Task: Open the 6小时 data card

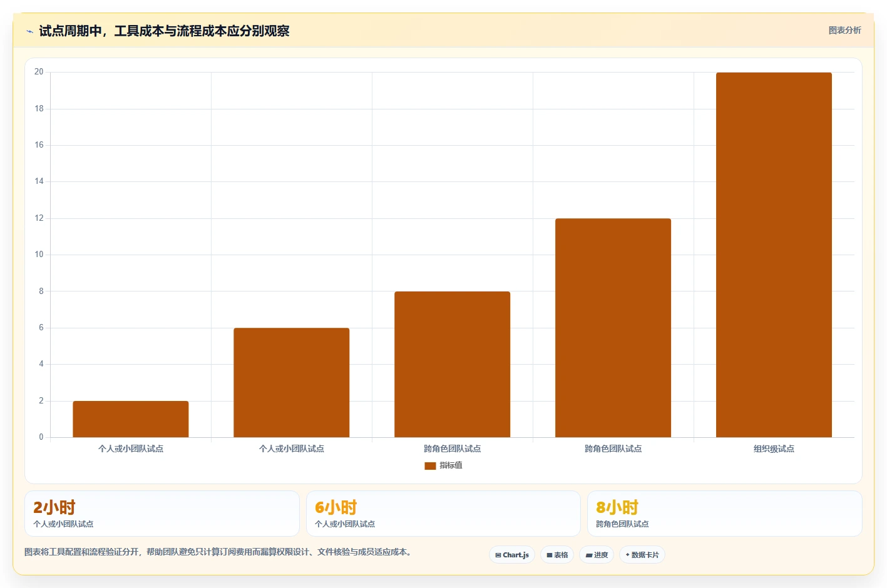Action: tap(443, 514)
